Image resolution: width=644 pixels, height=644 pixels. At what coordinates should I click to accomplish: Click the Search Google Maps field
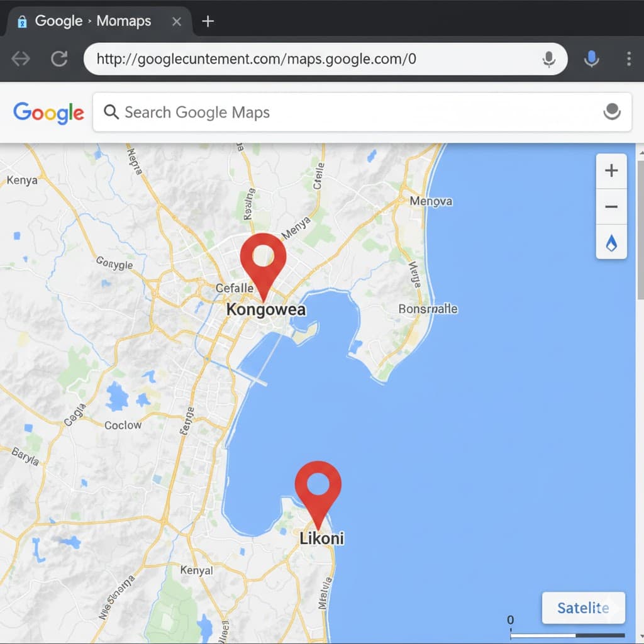coord(352,113)
